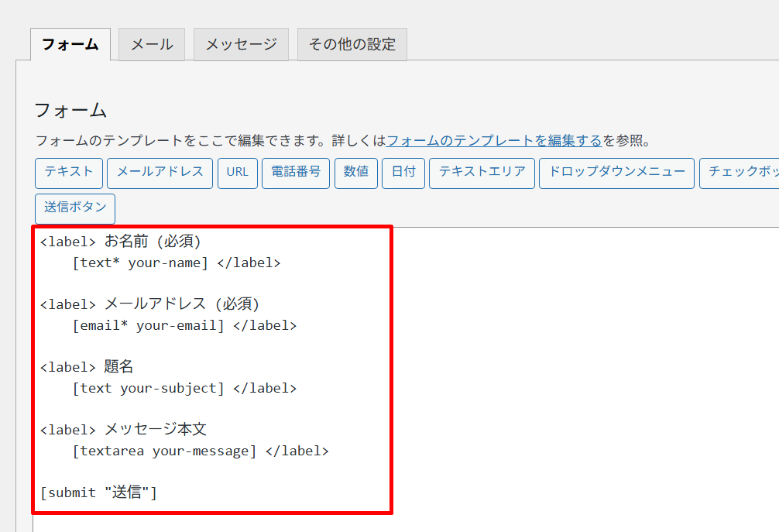Insert a ドロップダウンメニュー tag
The image size is (779, 532).
[616, 173]
